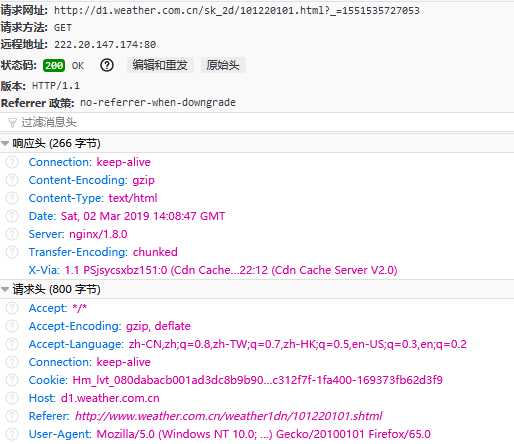Select the nginx/1.8.0 Server value
Screen dimensions: 514x444
click(x=98, y=234)
